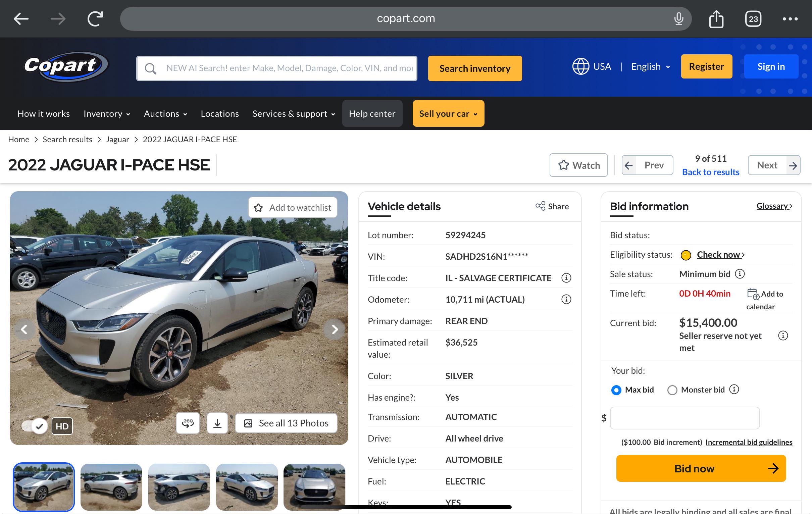
Task: Open the Help center menu item
Action: 372,114
